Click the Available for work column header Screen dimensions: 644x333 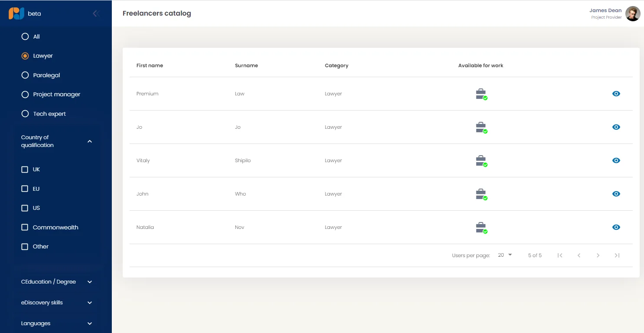point(481,65)
